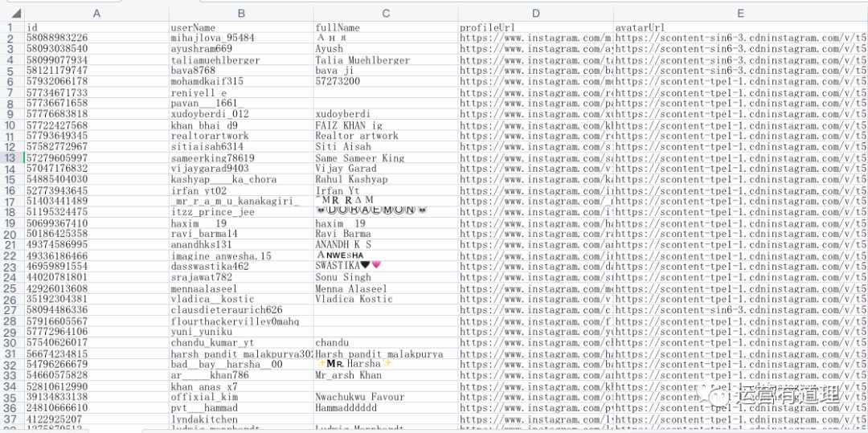Screen dimensions: 868x433
Task: Click username 'clausdieteraurich626'
Action: 227,309
